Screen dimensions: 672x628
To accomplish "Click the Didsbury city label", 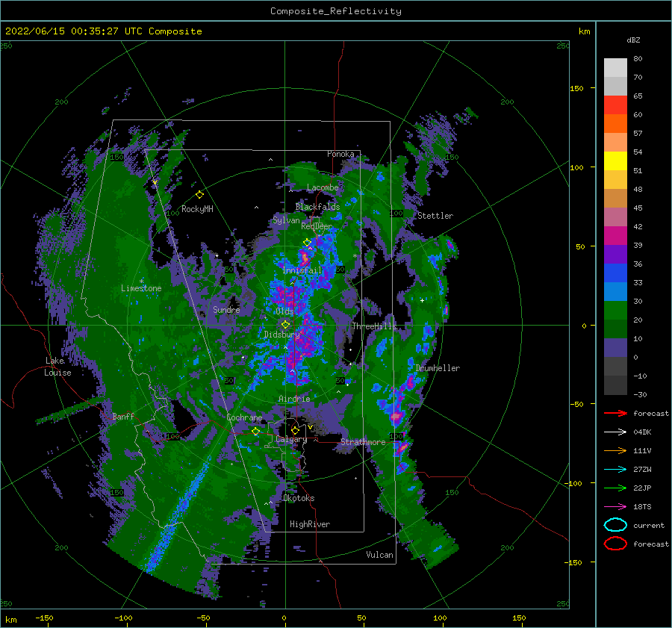I will [x=282, y=335].
